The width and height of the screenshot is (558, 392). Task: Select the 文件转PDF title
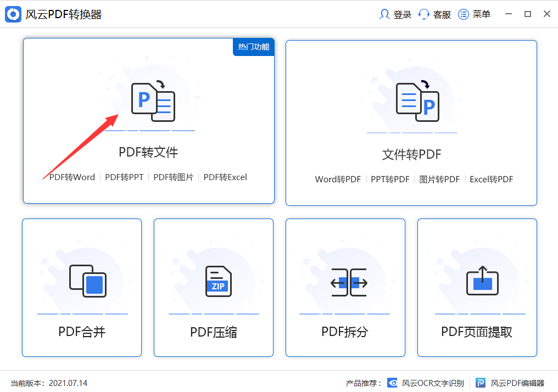tap(412, 154)
